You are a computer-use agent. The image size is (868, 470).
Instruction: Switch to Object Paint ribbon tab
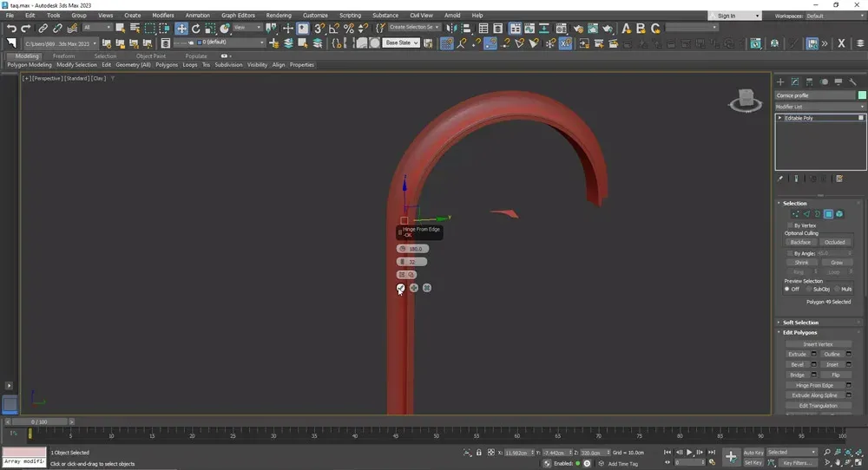pos(150,55)
